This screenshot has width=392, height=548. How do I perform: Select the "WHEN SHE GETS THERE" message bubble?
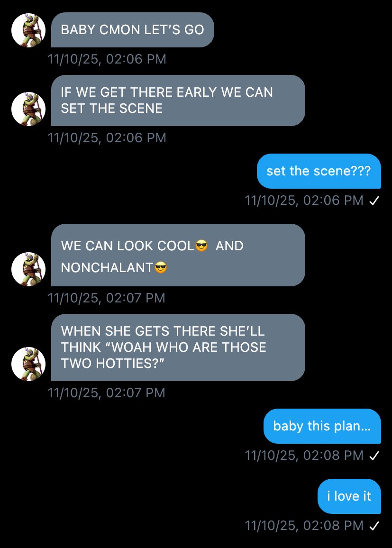tap(178, 347)
